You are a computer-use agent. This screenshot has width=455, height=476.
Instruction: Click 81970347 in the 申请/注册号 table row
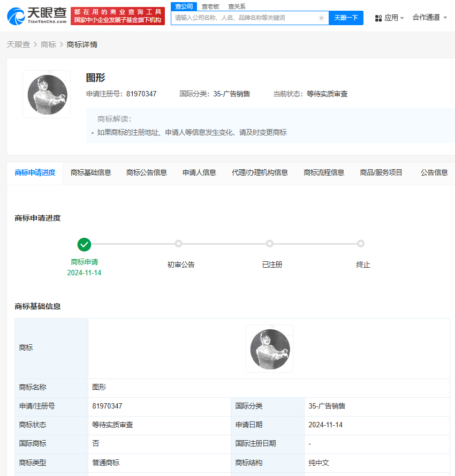coord(107,406)
